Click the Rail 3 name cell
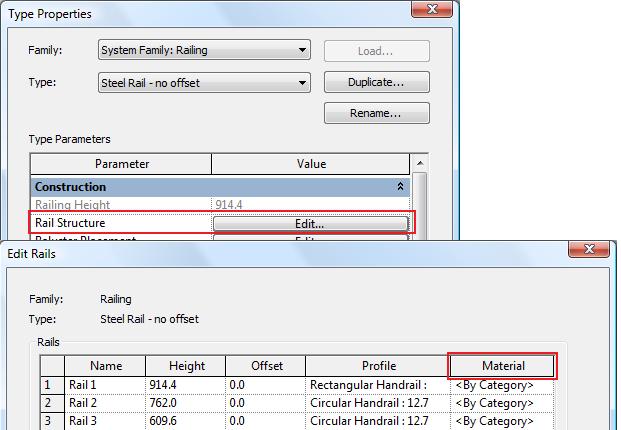The width and height of the screenshot is (621, 430). 105,421
